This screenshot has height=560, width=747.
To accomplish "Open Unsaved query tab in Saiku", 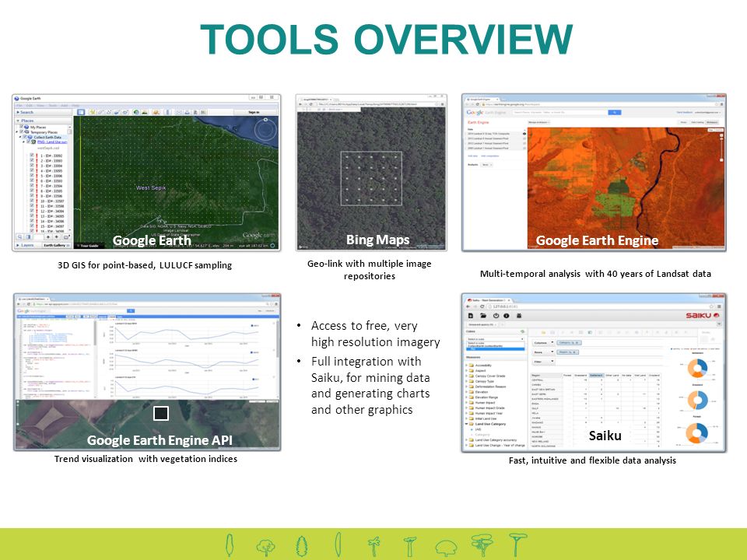I will 481,324.
